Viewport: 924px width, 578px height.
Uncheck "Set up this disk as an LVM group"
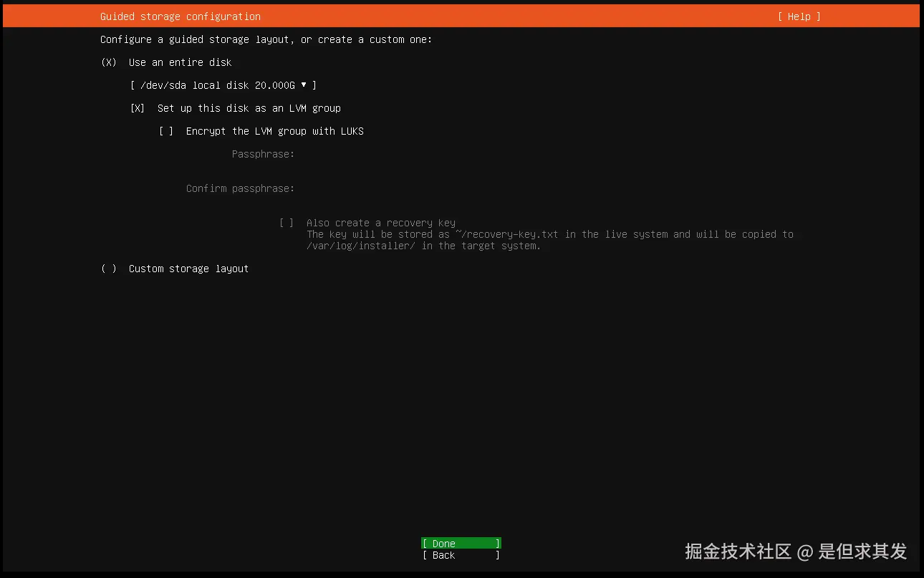coord(137,108)
